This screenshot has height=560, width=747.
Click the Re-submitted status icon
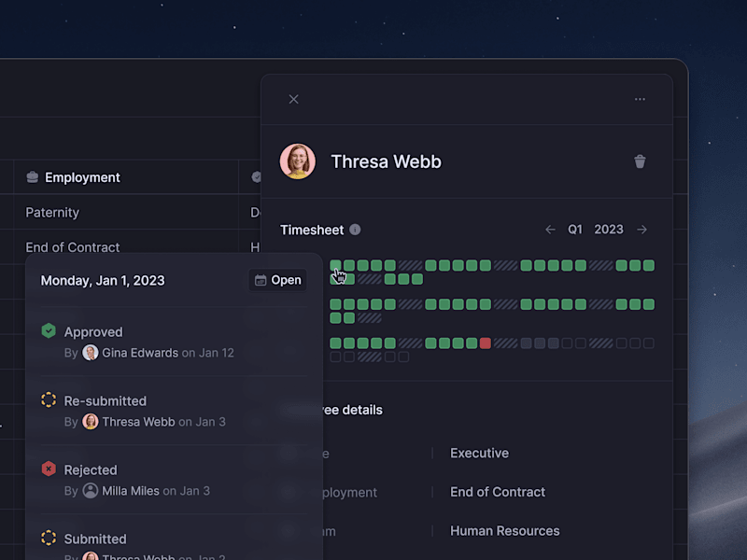click(x=49, y=399)
